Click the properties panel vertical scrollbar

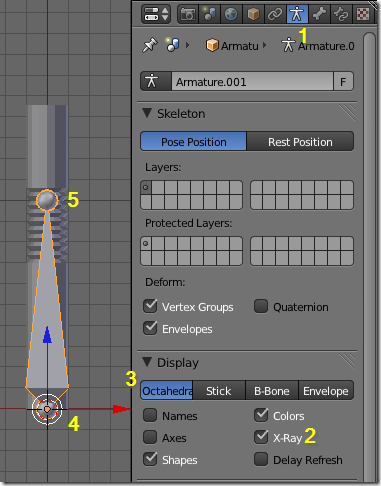tap(369, 257)
